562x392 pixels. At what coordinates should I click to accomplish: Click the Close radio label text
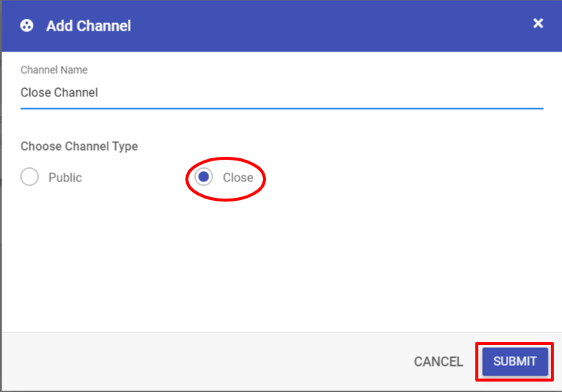[x=238, y=178]
